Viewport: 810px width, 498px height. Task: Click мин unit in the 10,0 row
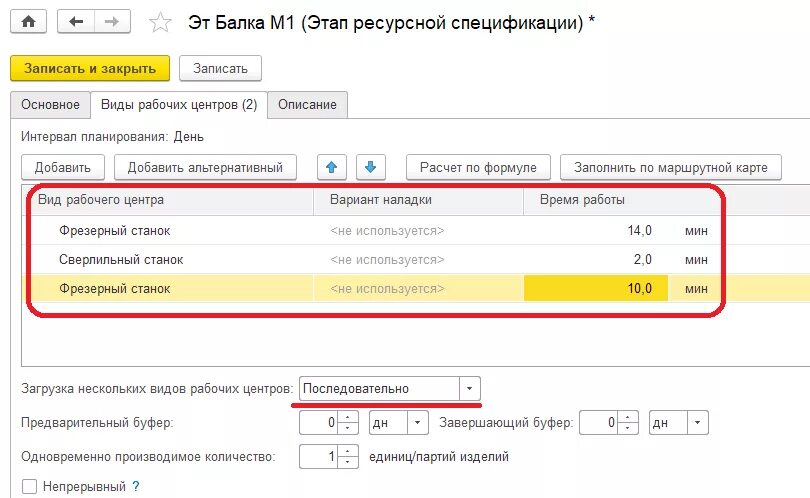[696, 289]
